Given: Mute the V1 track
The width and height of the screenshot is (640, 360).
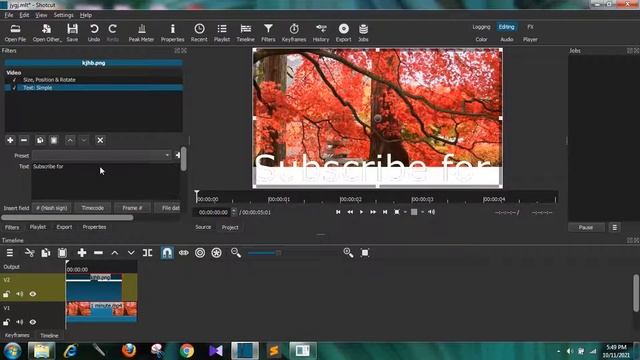Looking at the screenshot, I should (x=20, y=322).
